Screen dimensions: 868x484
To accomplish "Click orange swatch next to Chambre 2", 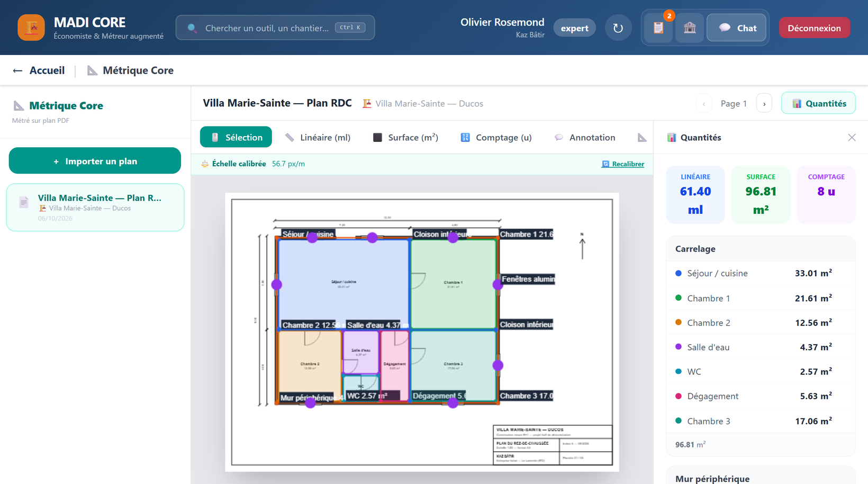I will (679, 322).
